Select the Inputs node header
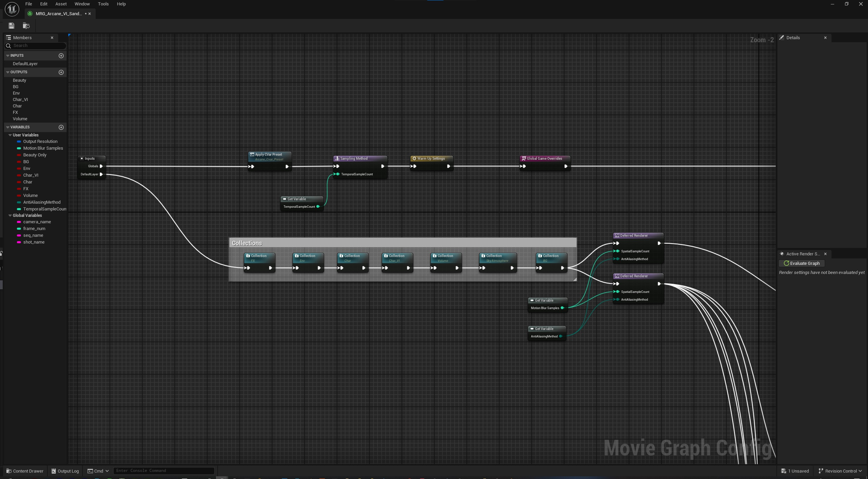Image resolution: width=868 pixels, height=479 pixels. [x=92, y=158]
